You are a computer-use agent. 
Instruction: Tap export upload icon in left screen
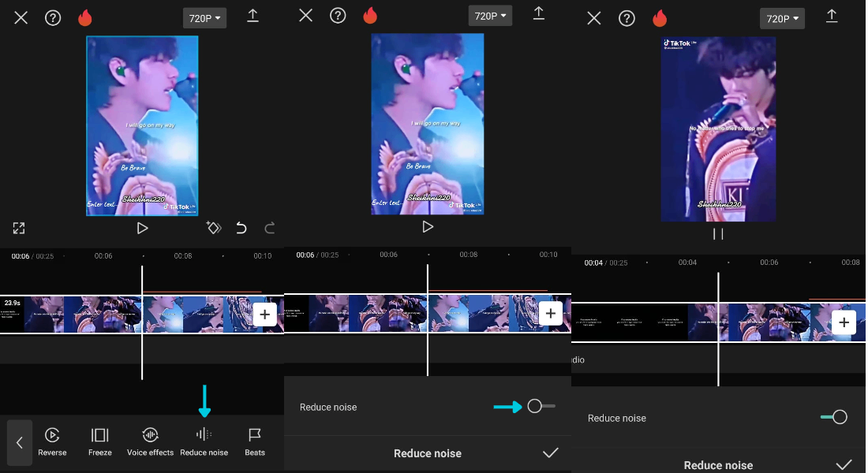pos(253,16)
